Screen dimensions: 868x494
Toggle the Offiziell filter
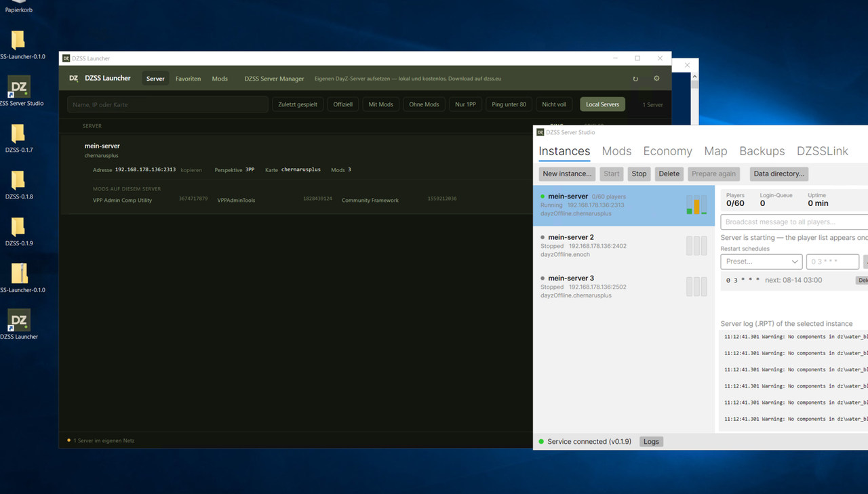pos(343,104)
